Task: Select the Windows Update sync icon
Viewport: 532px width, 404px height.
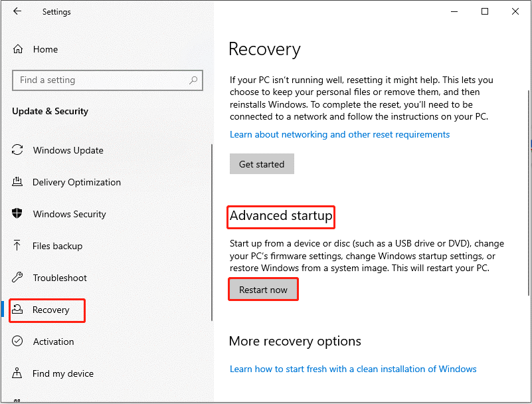Action: 19,150
